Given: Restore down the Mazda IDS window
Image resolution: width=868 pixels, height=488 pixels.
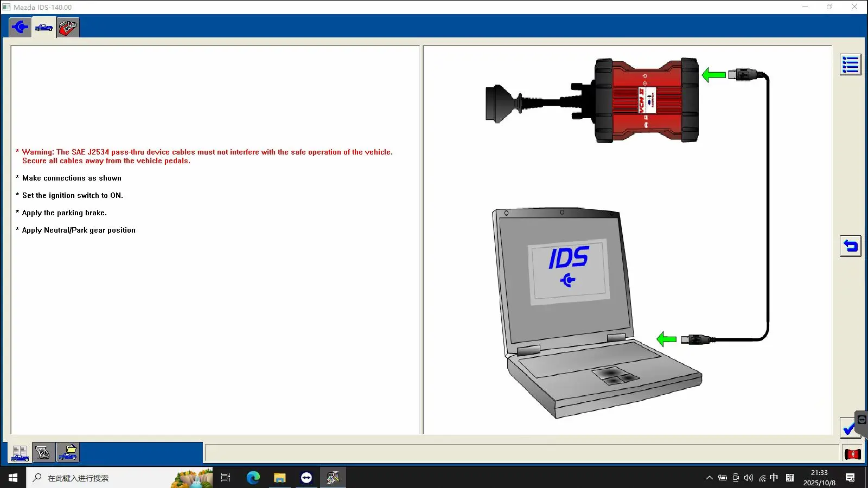Looking at the screenshot, I should (x=829, y=7).
